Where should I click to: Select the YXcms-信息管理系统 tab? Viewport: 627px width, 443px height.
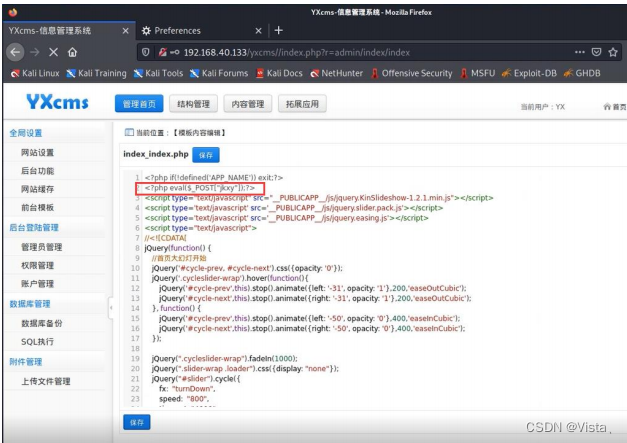(68, 31)
